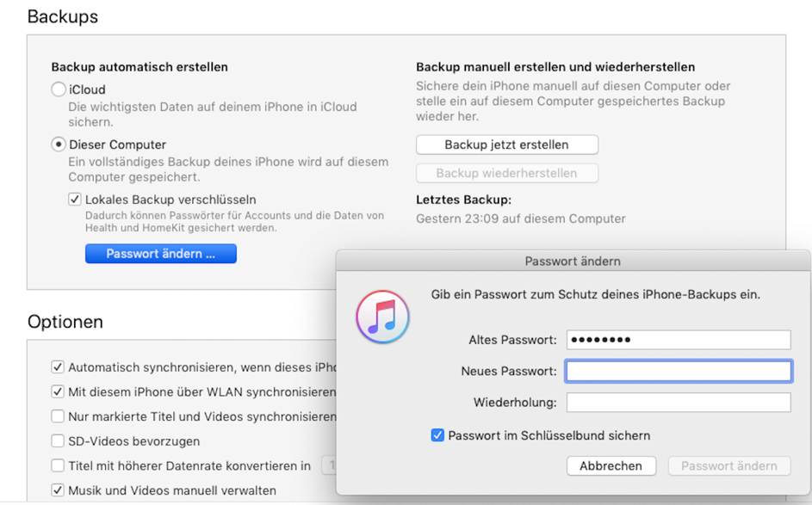The width and height of the screenshot is (812, 505).
Task: Click the Wiederholung password field
Action: pos(679,402)
